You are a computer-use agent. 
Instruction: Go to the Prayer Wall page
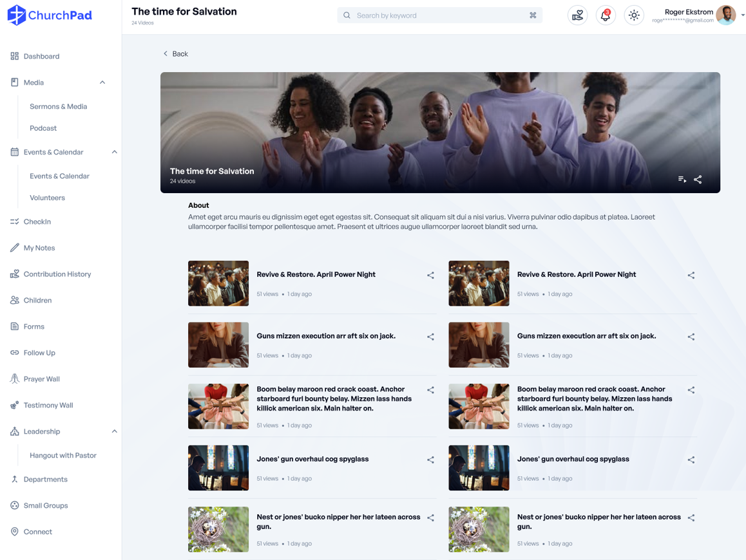41,379
